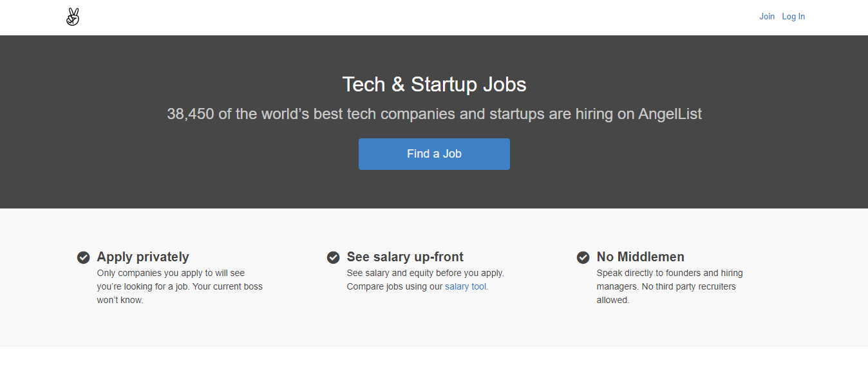Click "See salary and equity before you apply" text
The image size is (868, 379).
pyautogui.click(x=425, y=273)
